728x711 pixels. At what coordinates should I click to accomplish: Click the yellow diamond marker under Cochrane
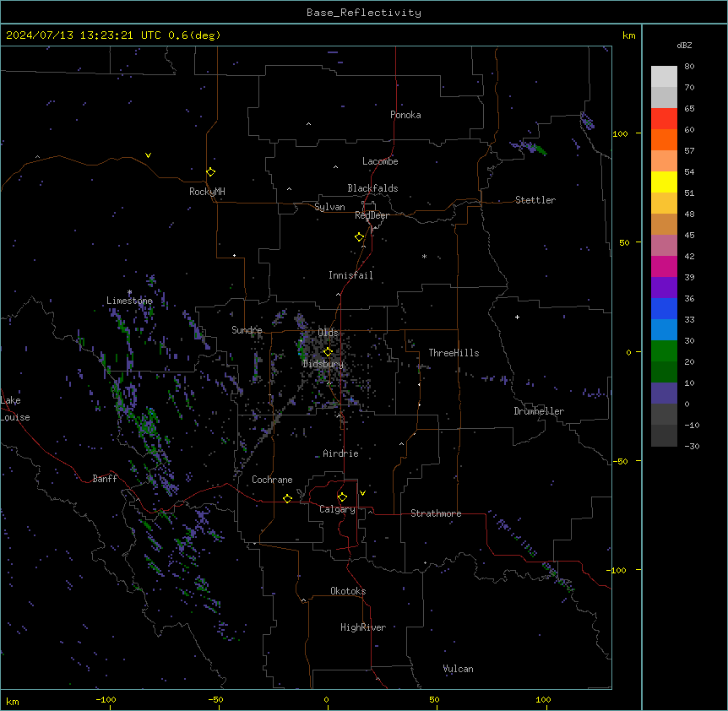tap(287, 498)
